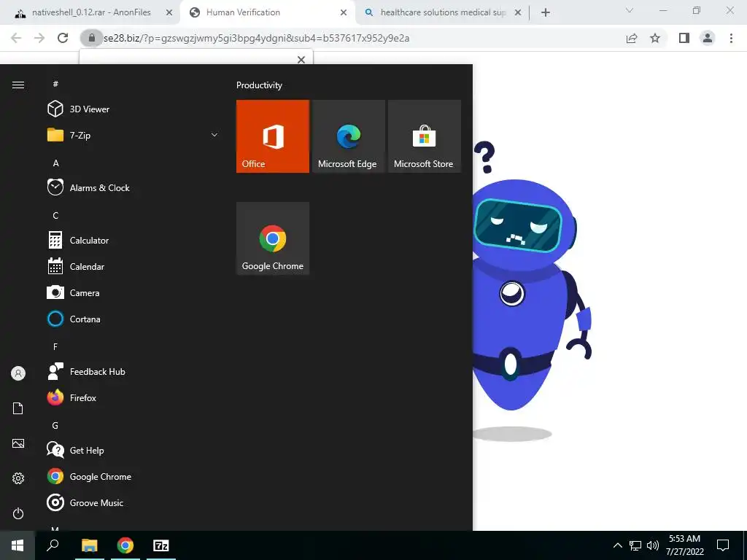Open the volume tray icon

point(653,545)
